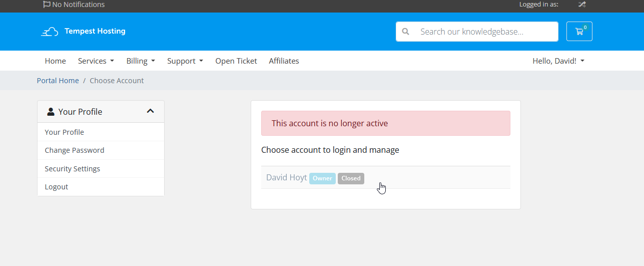
Task: Open the Hello, David! user menu
Action: tap(558, 61)
